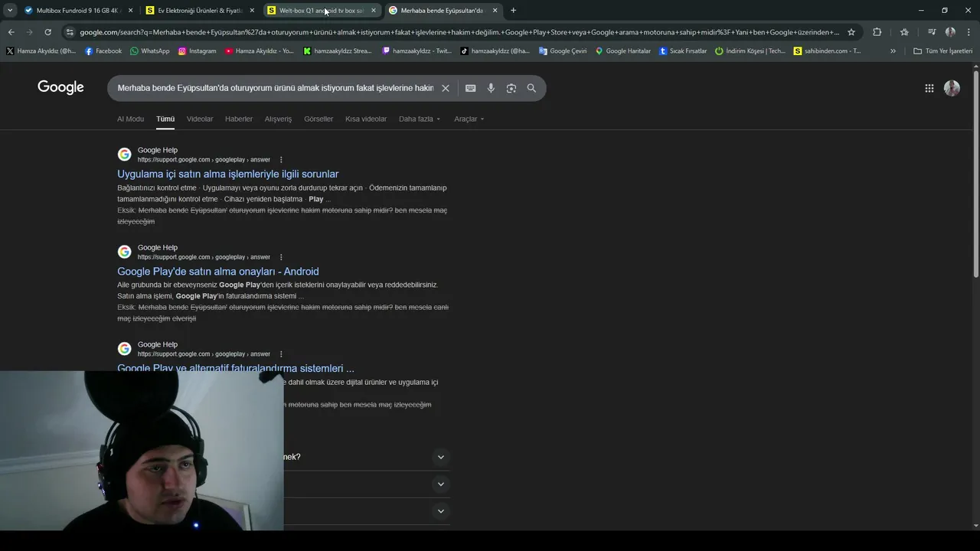
Task: Open Uygulama içi satın alma işlemleriyle ilgili sorunlar link
Action: click(227, 174)
